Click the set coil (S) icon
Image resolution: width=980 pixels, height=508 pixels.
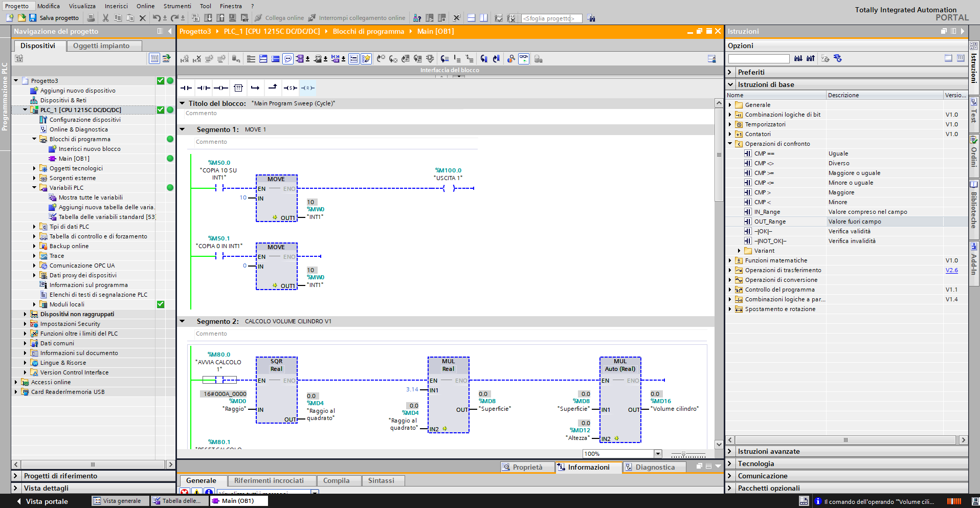click(x=290, y=88)
